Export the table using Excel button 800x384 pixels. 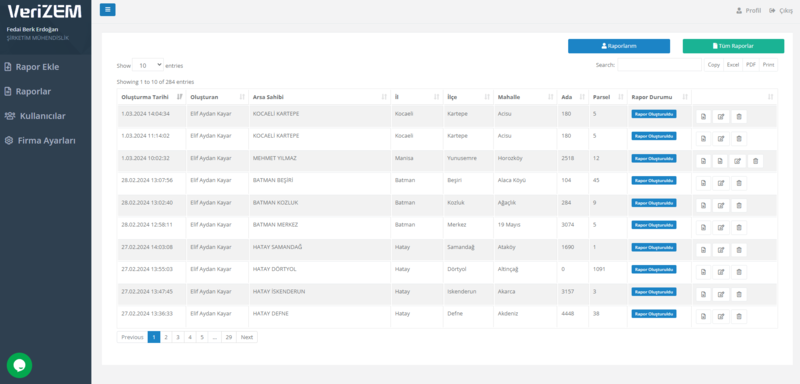click(x=733, y=65)
